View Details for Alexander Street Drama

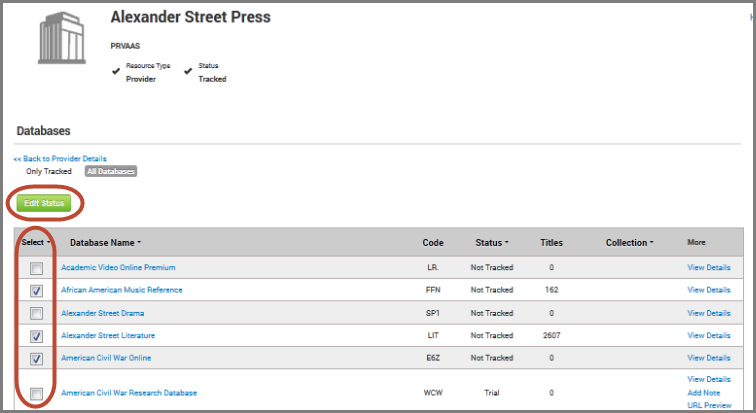pos(709,313)
